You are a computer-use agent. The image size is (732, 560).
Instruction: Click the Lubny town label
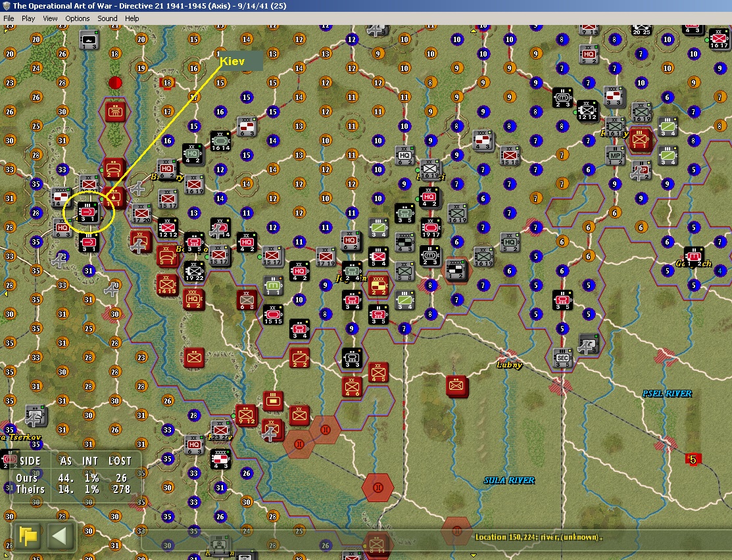pos(509,365)
